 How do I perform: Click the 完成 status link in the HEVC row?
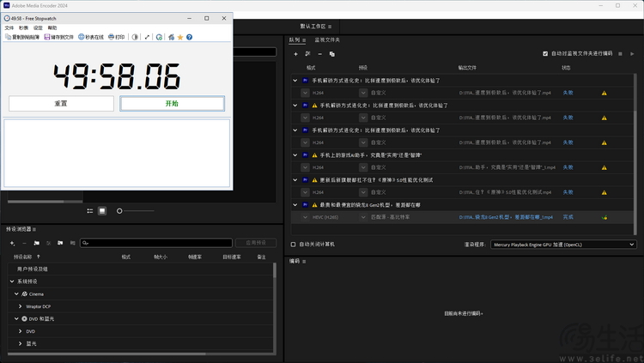[x=568, y=217]
